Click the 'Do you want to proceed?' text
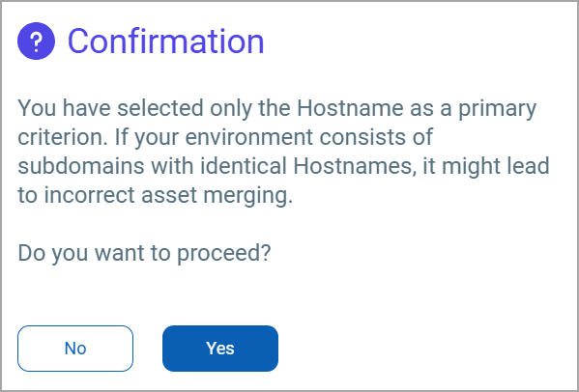 point(144,253)
